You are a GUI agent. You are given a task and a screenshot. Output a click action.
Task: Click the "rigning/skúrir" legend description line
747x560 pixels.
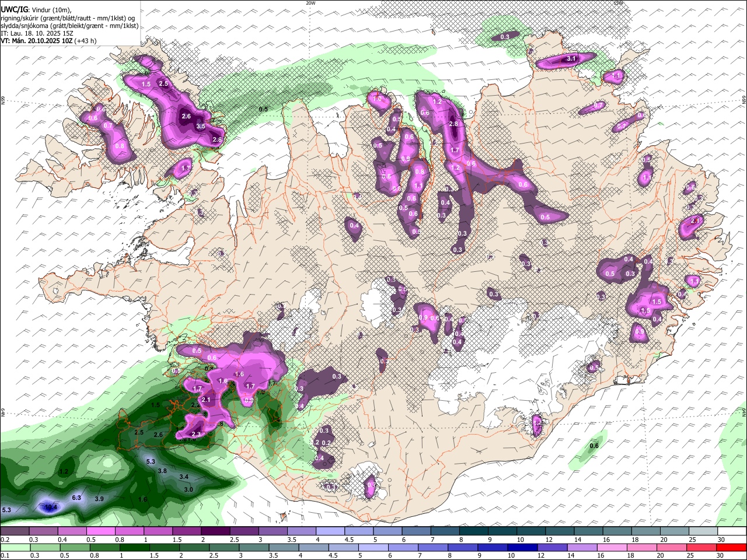[x=68, y=19]
